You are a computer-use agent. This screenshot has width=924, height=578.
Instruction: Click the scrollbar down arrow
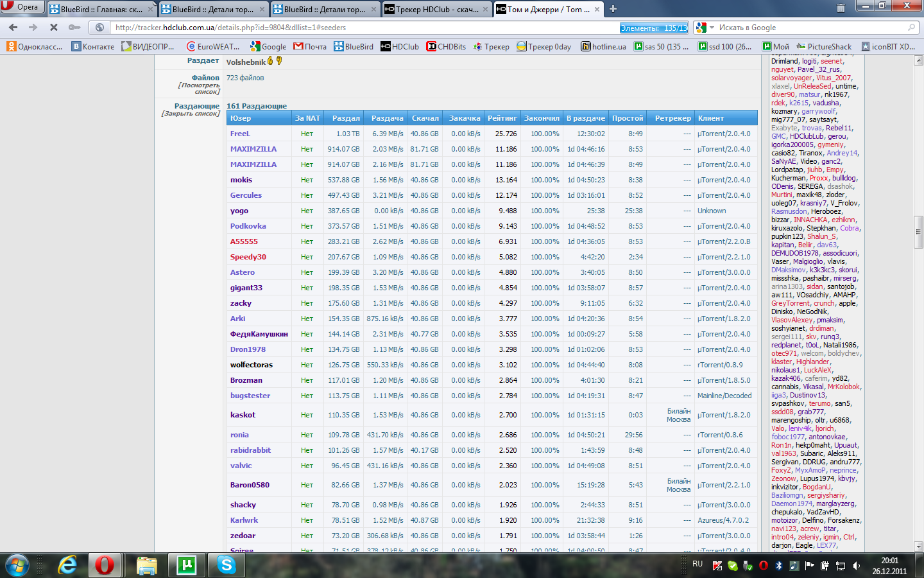click(918, 547)
